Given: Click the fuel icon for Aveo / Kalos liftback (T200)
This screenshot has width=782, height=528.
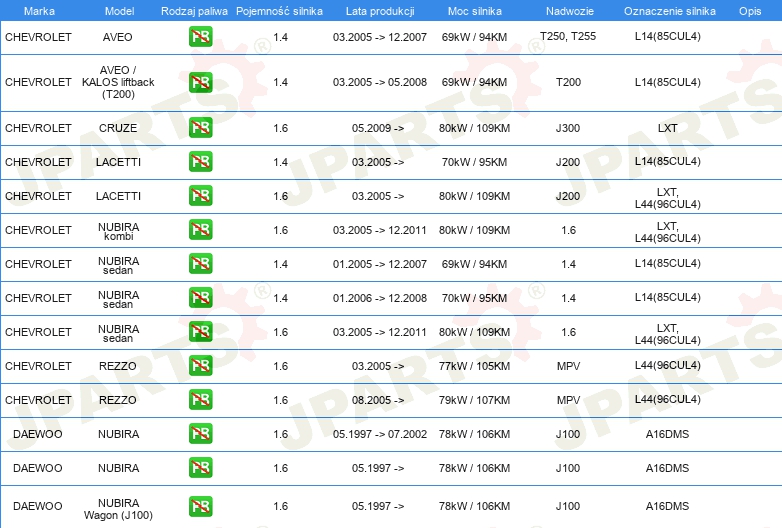Looking at the screenshot, I should (200, 82).
